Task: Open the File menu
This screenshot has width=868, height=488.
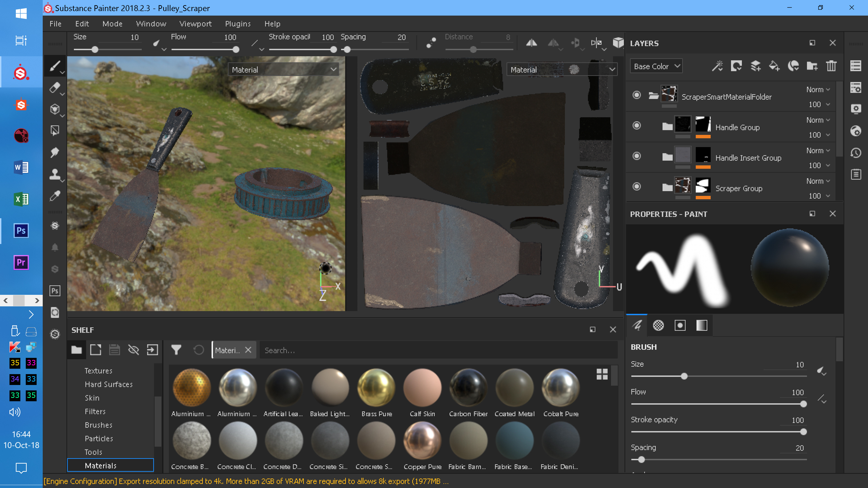Action: click(x=55, y=24)
